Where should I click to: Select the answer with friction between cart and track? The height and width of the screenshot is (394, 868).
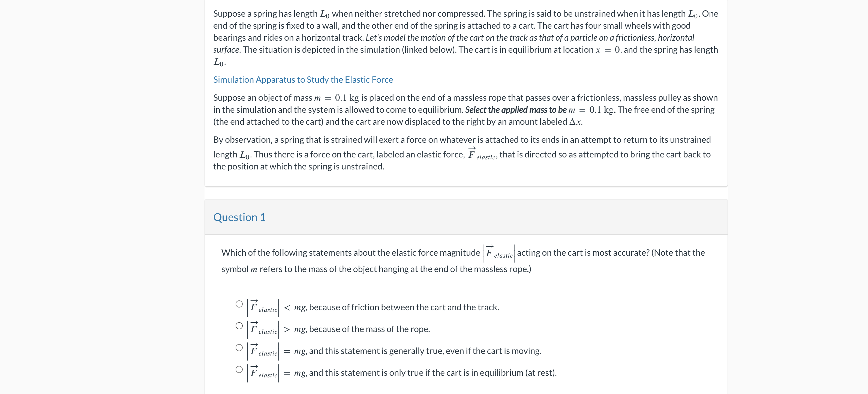pyautogui.click(x=239, y=304)
